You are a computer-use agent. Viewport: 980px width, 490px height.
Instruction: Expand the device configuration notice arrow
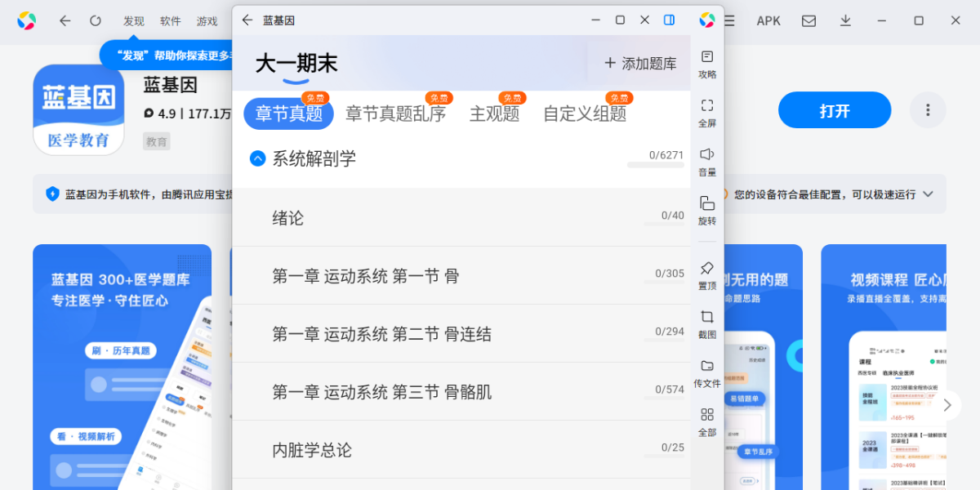(928, 194)
